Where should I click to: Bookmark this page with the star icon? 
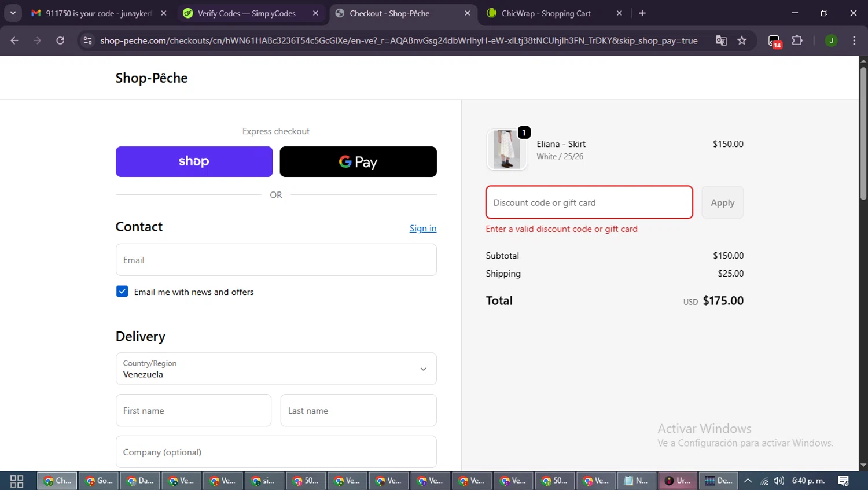(742, 40)
